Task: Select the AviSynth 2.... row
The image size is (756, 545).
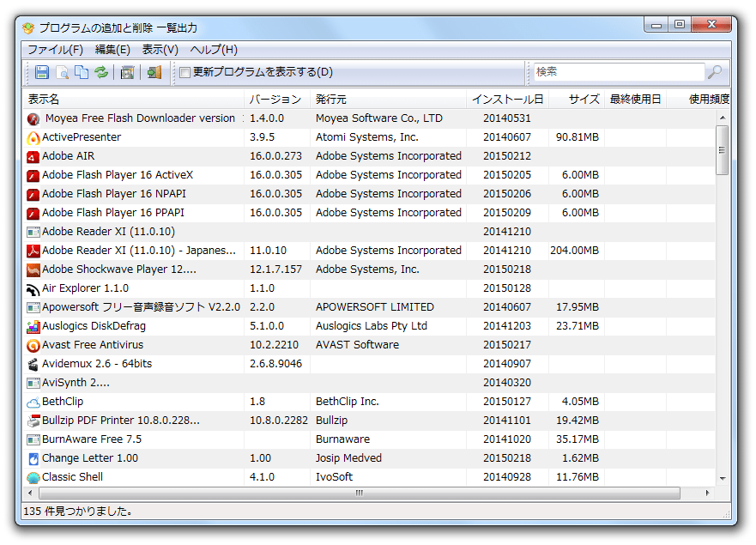Action: (369, 383)
